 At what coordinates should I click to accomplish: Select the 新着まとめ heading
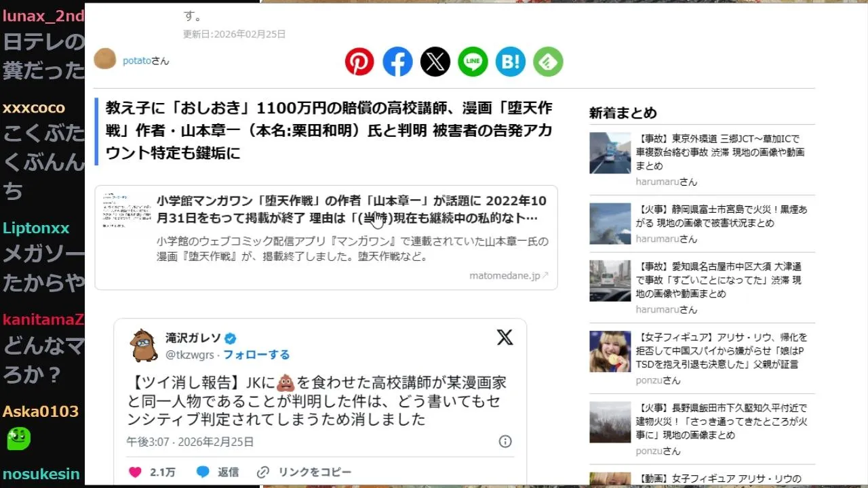tap(623, 113)
